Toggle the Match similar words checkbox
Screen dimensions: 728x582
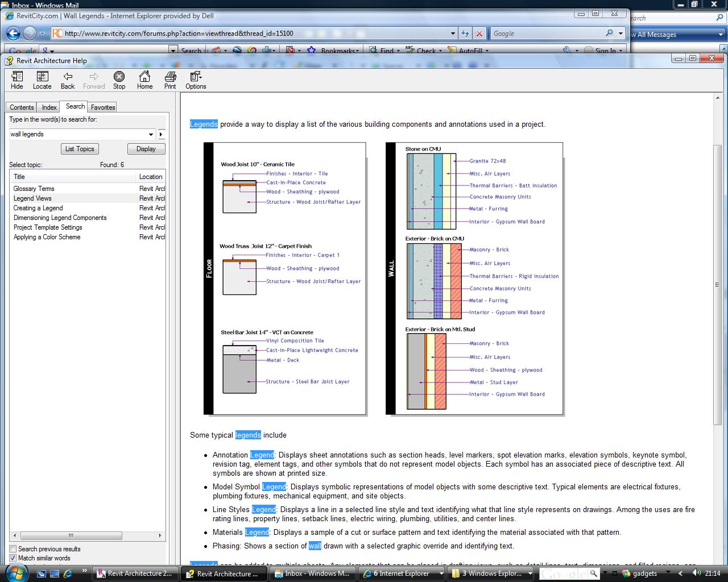click(13, 558)
